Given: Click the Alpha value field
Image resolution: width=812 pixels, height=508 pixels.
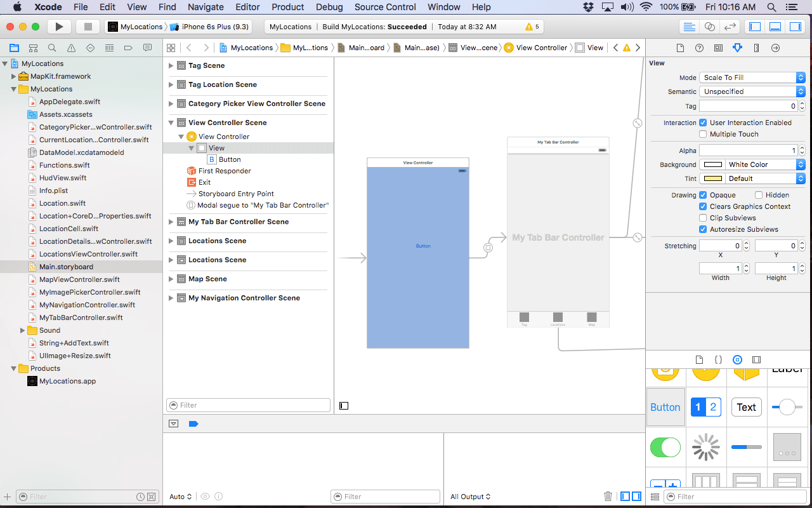Looking at the screenshot, I should [748, 150].
